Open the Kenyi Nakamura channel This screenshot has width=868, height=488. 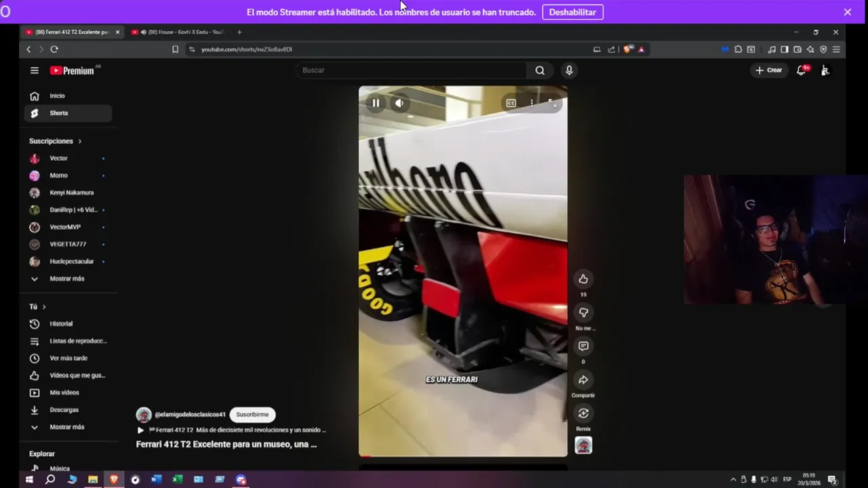pyautogui.click(x=68, y=192)
